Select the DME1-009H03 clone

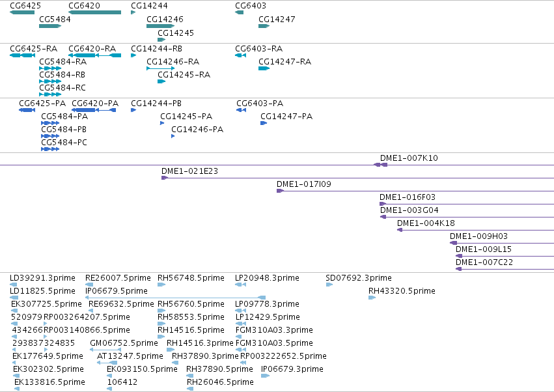pyautogui.click(x=502, y=243)
